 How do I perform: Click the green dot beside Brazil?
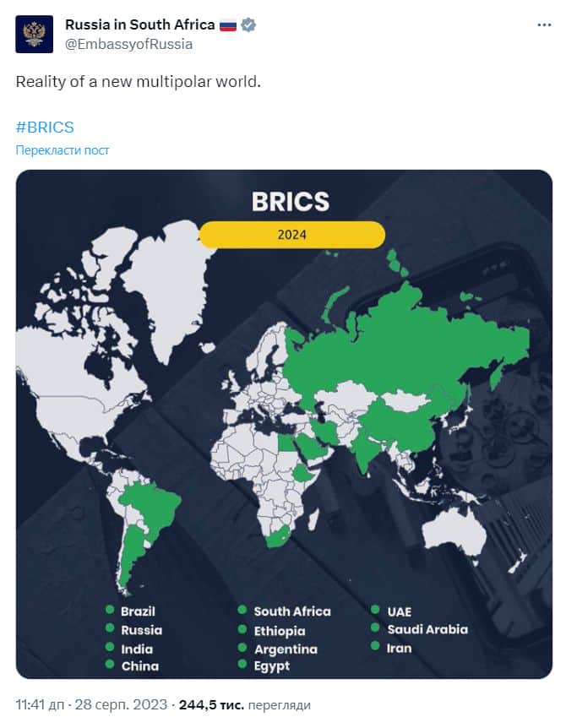(110, 610)
